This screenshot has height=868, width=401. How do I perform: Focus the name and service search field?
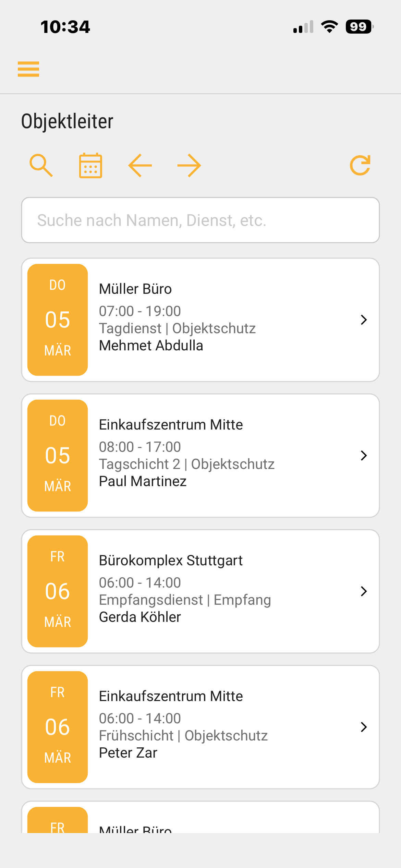coord(200,220)
